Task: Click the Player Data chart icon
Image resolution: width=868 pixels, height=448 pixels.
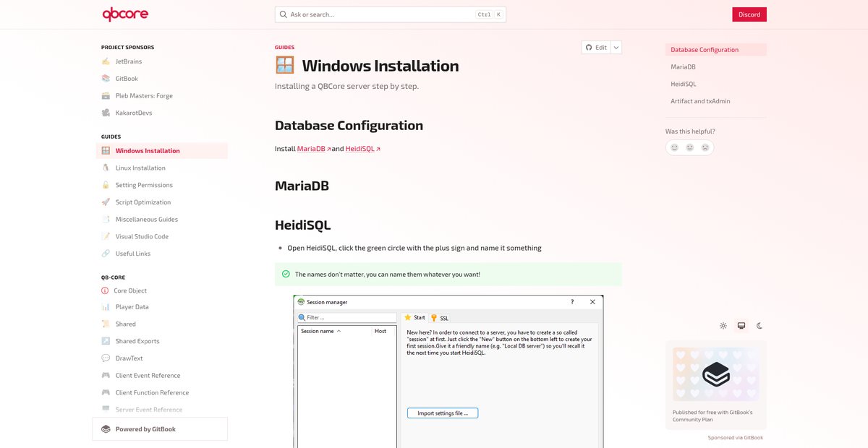Action: coord(106,307)
